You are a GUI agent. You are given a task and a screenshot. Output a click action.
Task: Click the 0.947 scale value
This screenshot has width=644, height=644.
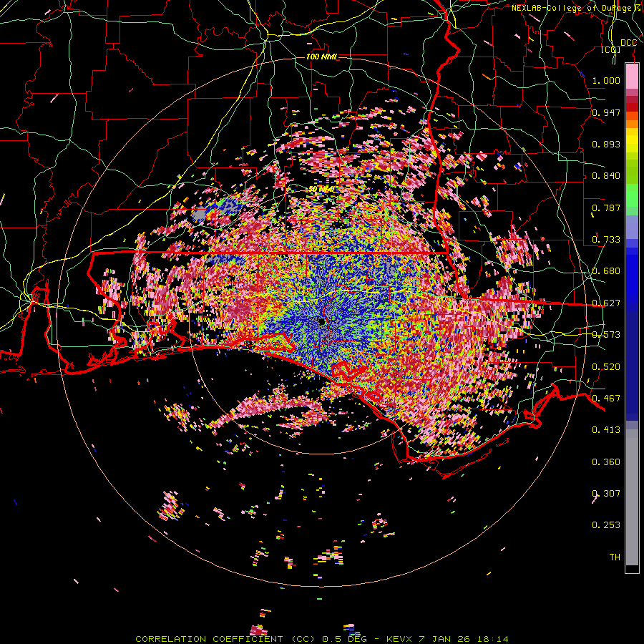tap(606, 112)
